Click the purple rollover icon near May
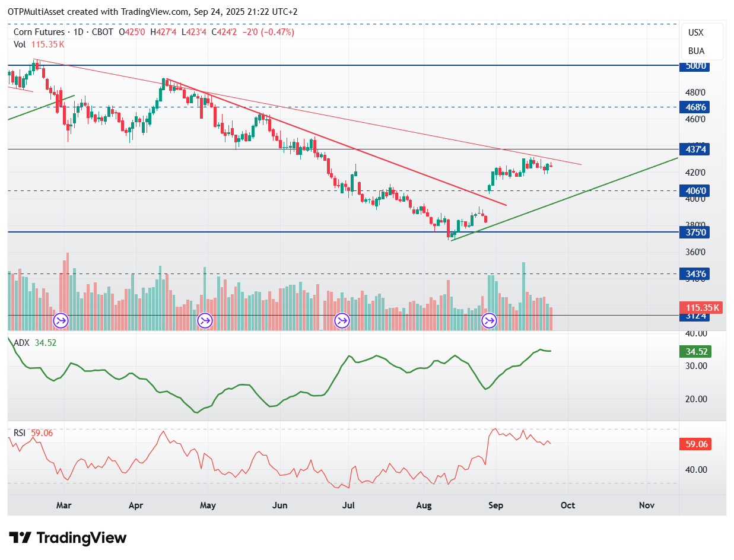 205,321
